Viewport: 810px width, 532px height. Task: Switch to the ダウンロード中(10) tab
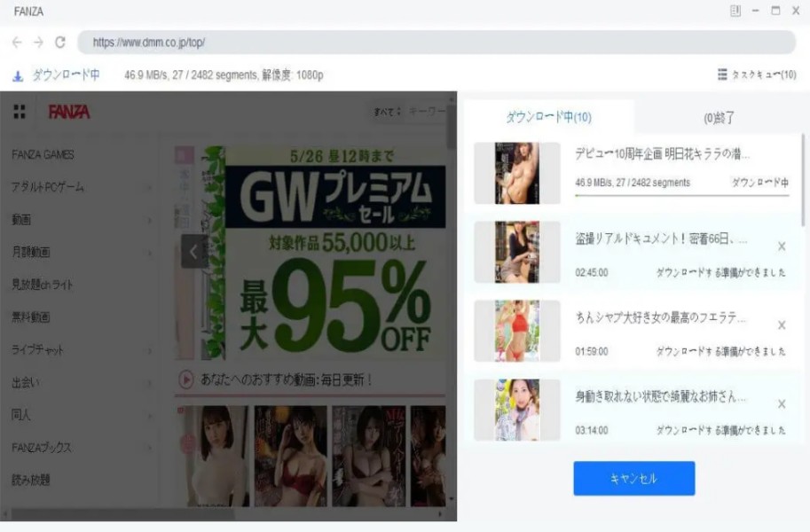pyautogui.click(x=548, y=117)
